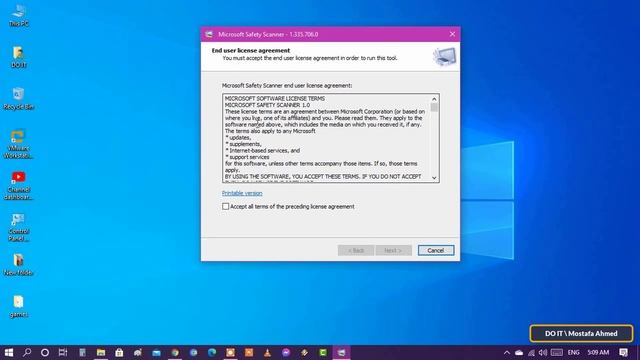Click the greyed-out Back button
The width and height of the screenshot is (640, 360).
(356, 250)
